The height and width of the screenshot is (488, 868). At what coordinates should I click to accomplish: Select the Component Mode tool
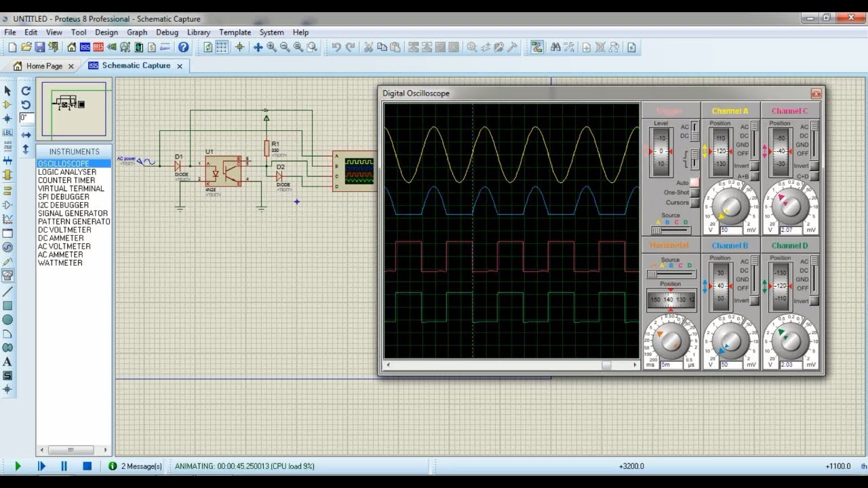pos(7,104)
